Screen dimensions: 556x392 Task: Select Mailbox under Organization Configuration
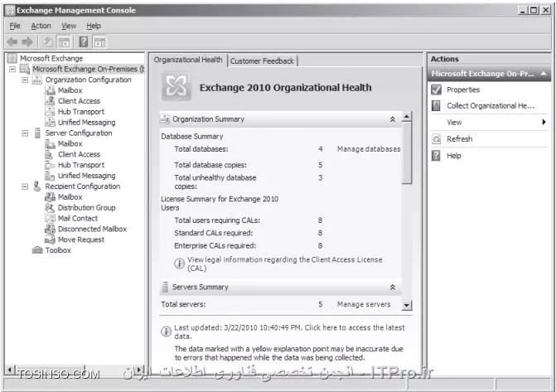tap(70, 90)
